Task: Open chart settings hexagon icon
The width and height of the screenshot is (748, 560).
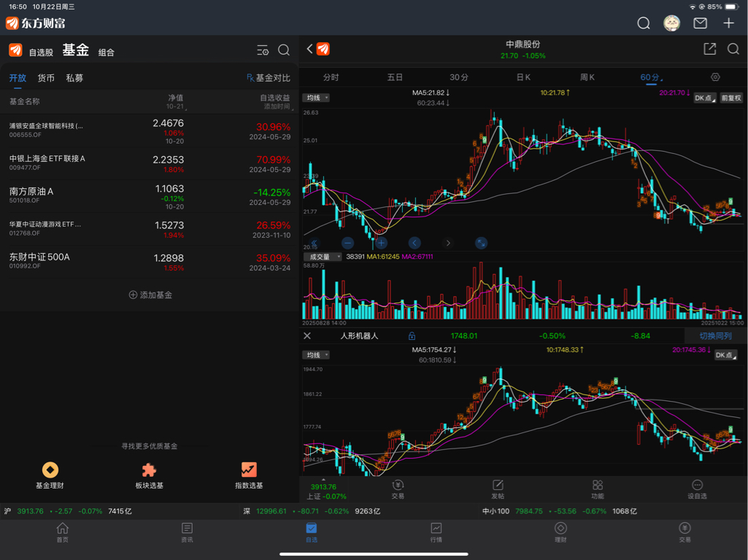Action: tap(715, 77)
